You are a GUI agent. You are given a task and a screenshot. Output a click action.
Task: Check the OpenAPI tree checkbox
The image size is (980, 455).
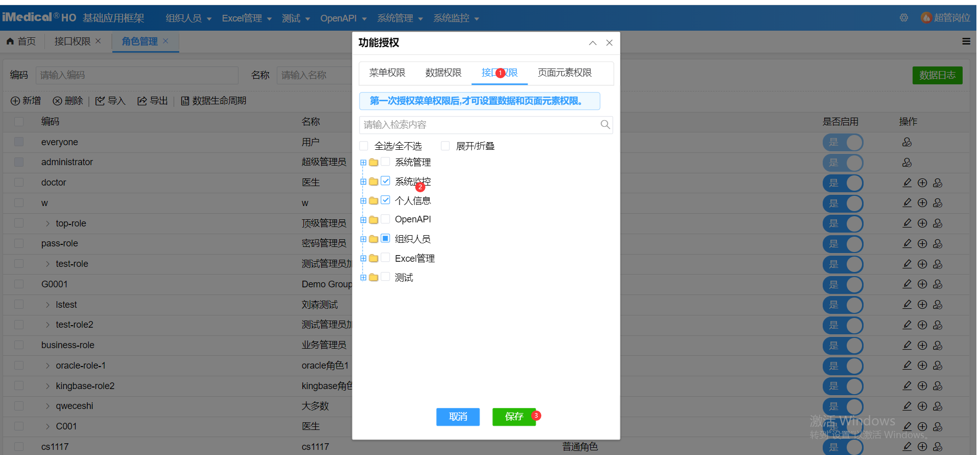coord(386,219)
